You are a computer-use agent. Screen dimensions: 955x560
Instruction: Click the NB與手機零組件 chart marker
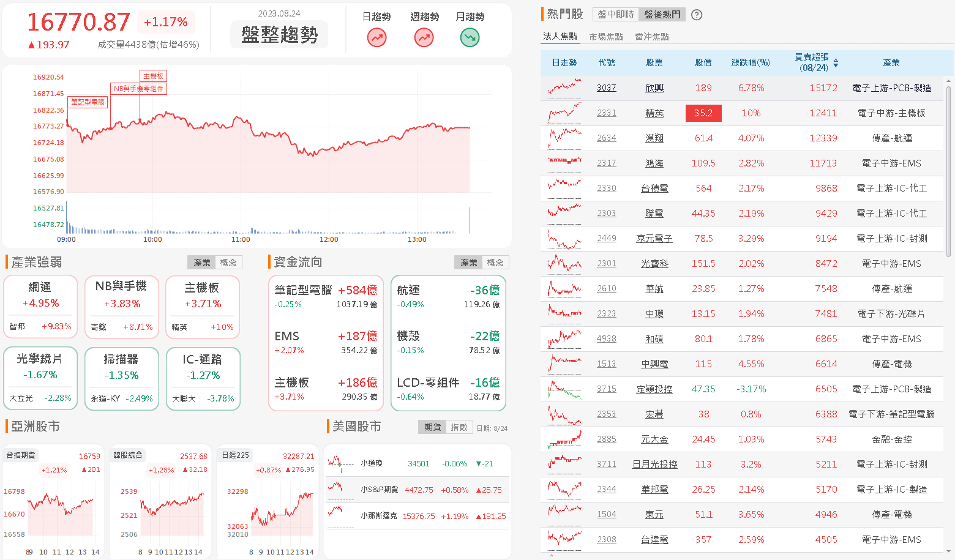coord(139,89)
